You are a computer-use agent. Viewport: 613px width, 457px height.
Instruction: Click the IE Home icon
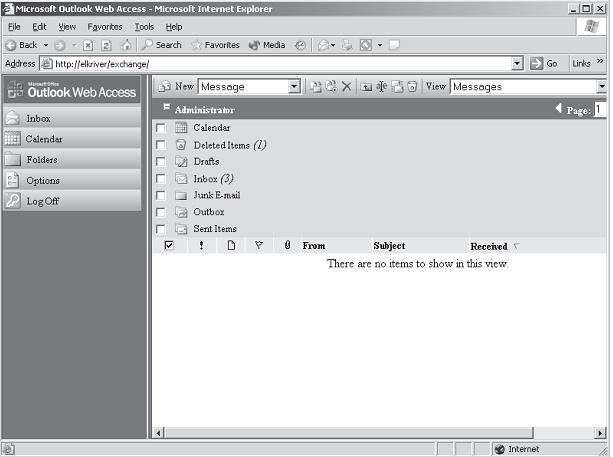point(126,45)
